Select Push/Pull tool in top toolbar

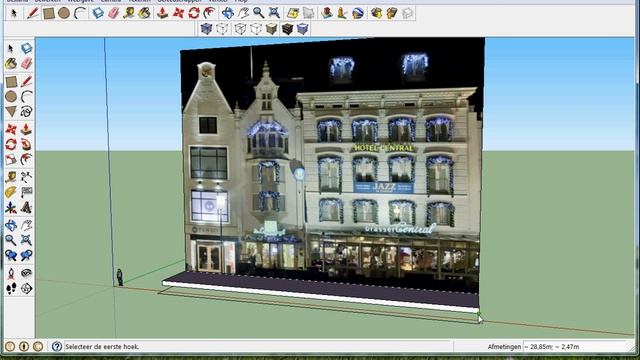pos(162,13)
